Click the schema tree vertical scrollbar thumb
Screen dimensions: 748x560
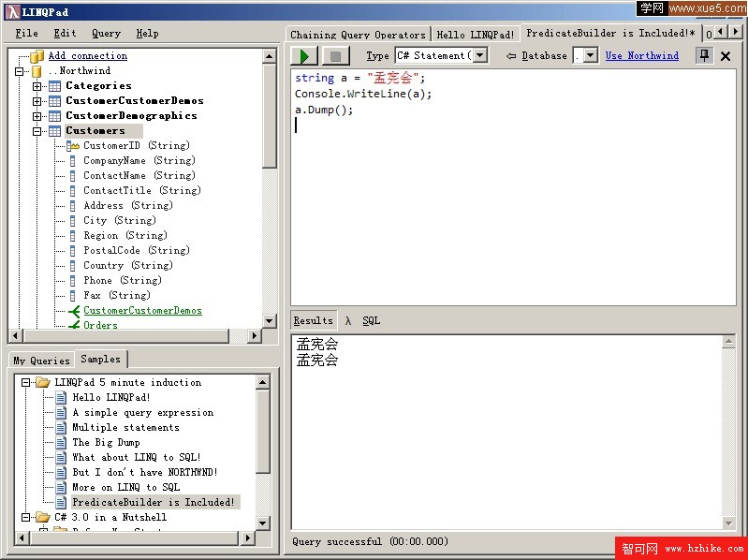click(x=270, y=116)
